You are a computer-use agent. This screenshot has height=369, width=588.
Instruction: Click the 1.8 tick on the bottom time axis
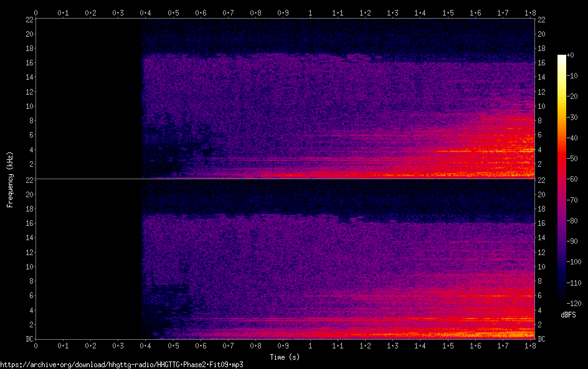[x=529, y=345]
